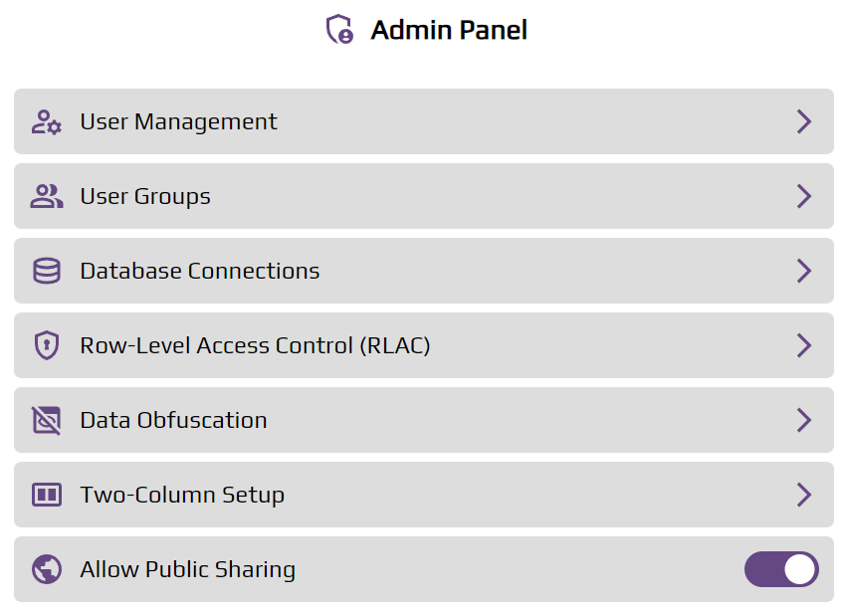Expand User Groups using the arrow
Screen dimensions: 847x616
(804, 196)
